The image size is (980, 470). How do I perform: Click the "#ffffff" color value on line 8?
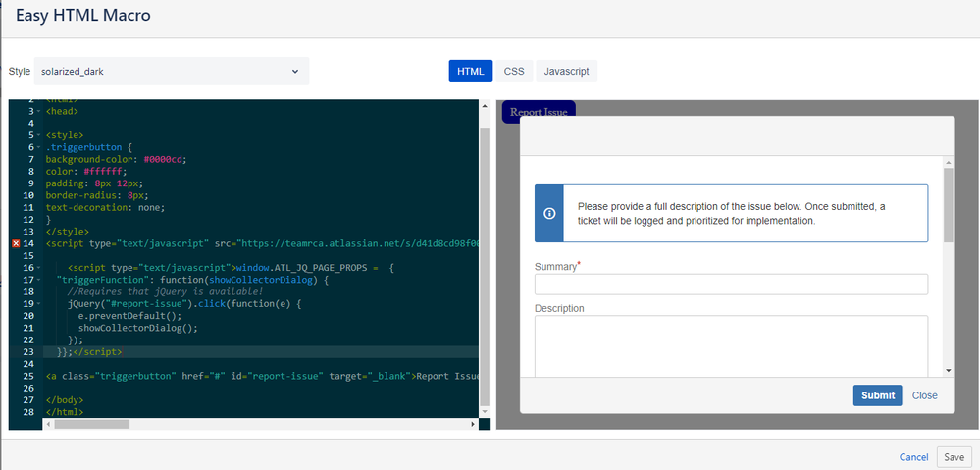coord(104,172)
